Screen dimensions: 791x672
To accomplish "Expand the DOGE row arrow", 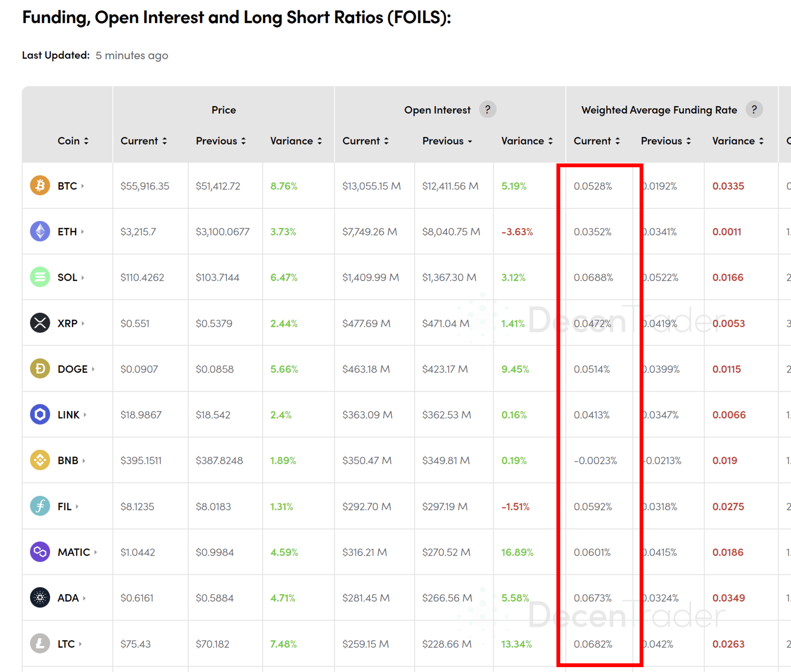I will [x=93, y=369].
